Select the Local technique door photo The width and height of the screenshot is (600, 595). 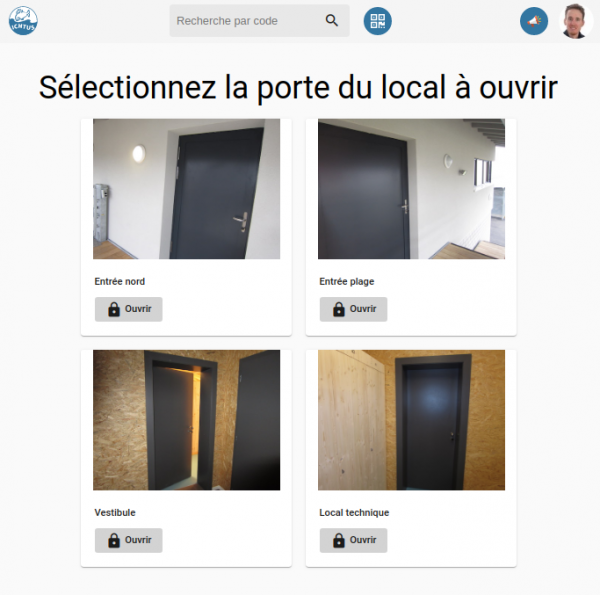click(x=411, y=420)
